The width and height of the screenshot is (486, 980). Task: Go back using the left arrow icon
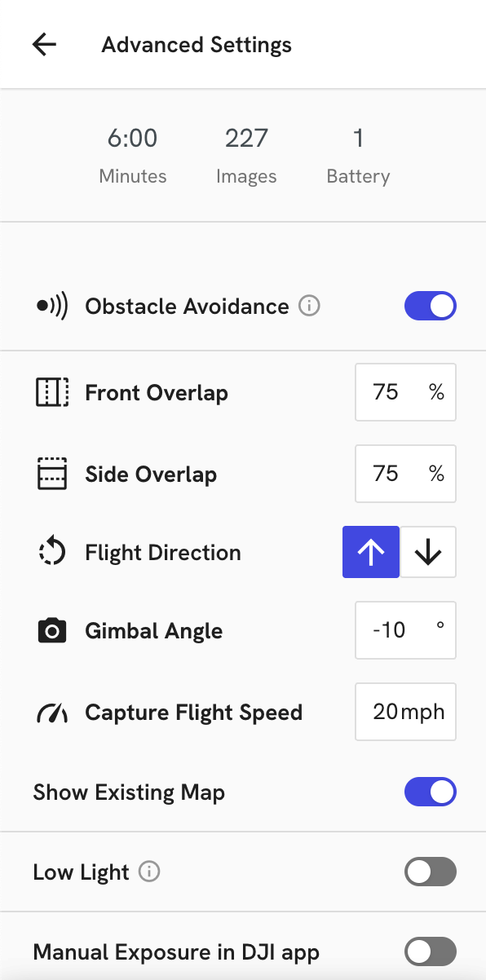point(44,44)
